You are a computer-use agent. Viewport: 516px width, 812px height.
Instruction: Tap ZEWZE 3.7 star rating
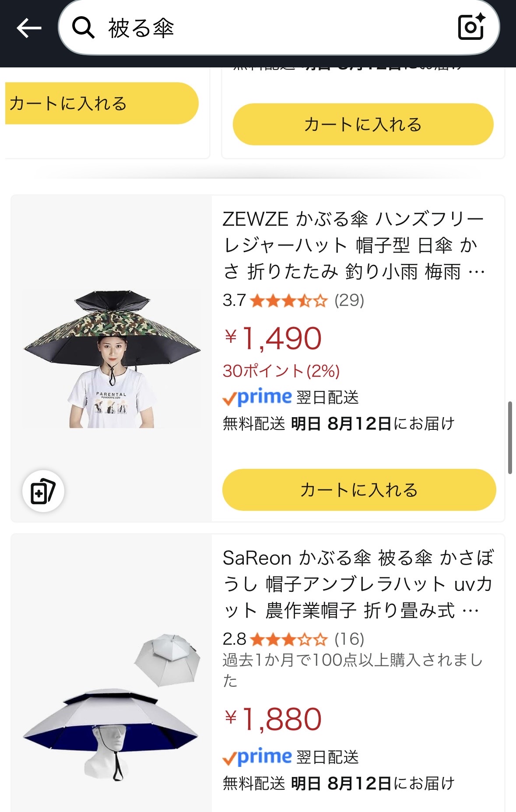point(288,301)
